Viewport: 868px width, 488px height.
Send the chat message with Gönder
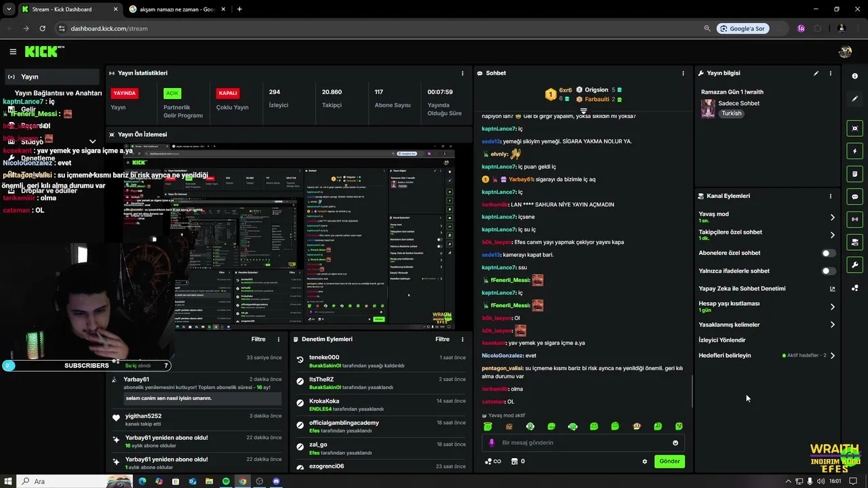(x=669, y=461)
